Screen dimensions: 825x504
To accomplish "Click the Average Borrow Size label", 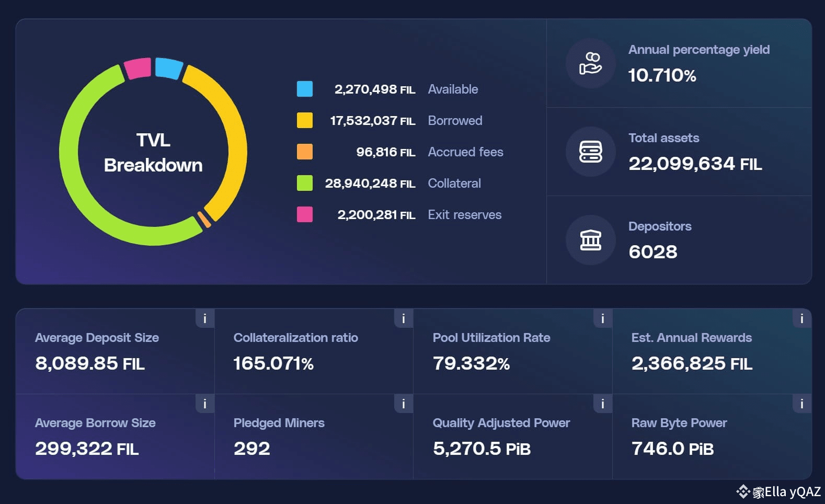I will 95,423.
